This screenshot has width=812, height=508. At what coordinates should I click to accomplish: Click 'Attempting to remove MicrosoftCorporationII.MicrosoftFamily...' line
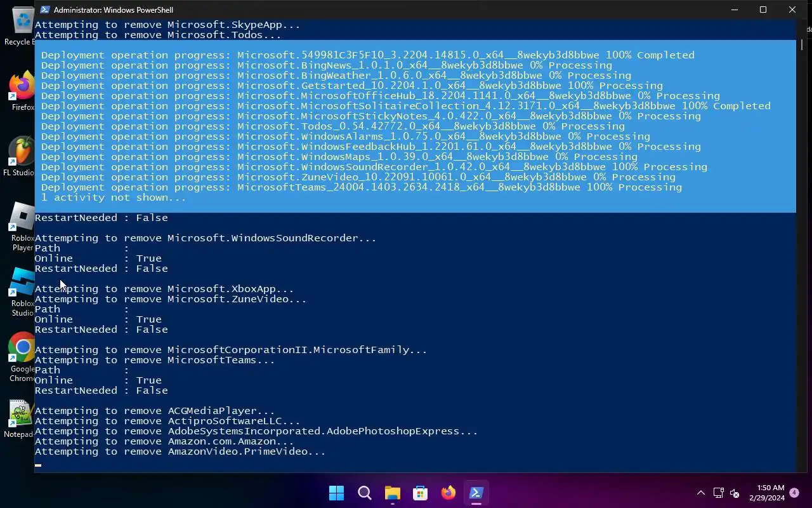[231, 350]
